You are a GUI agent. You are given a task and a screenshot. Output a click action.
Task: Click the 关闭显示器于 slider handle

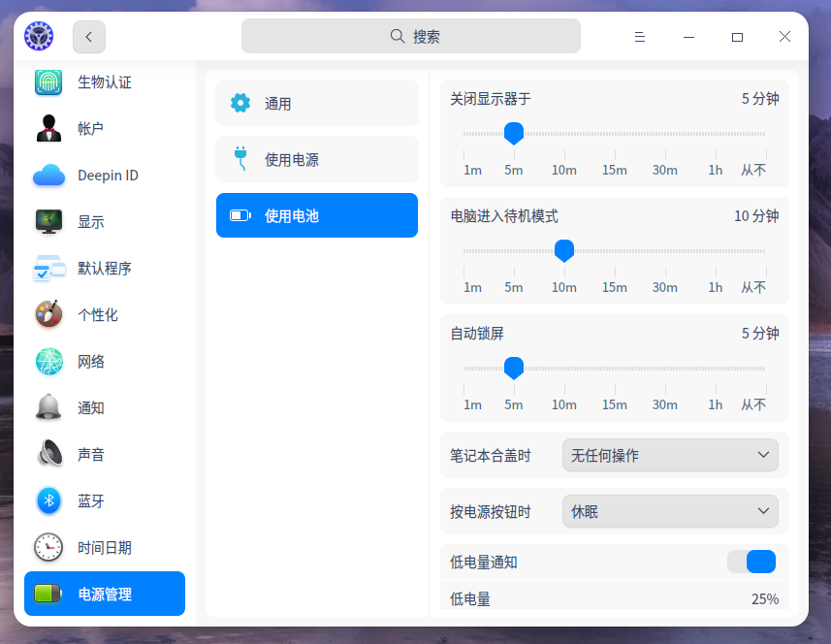[514, 133]
